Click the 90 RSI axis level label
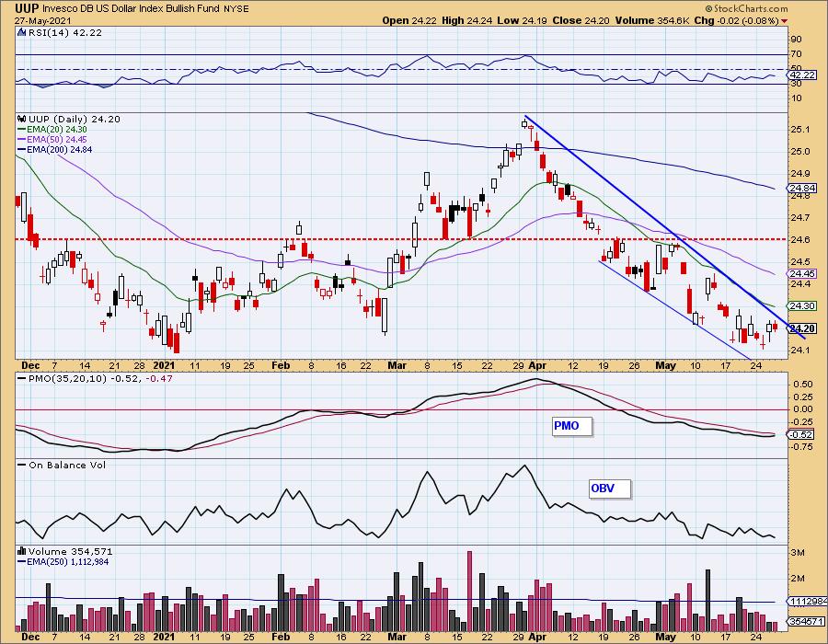 pyautogui.click(x=797, y=39)
